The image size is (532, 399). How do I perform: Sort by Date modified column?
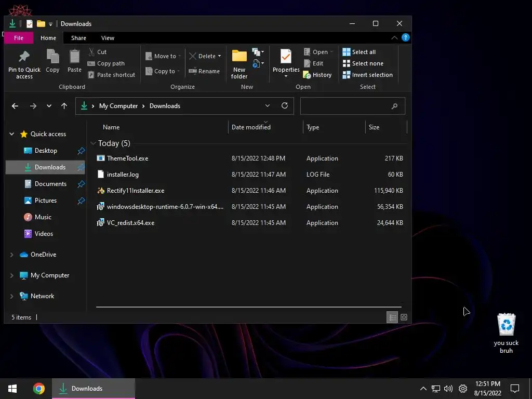pyautogui.click(x=265, y=127)
